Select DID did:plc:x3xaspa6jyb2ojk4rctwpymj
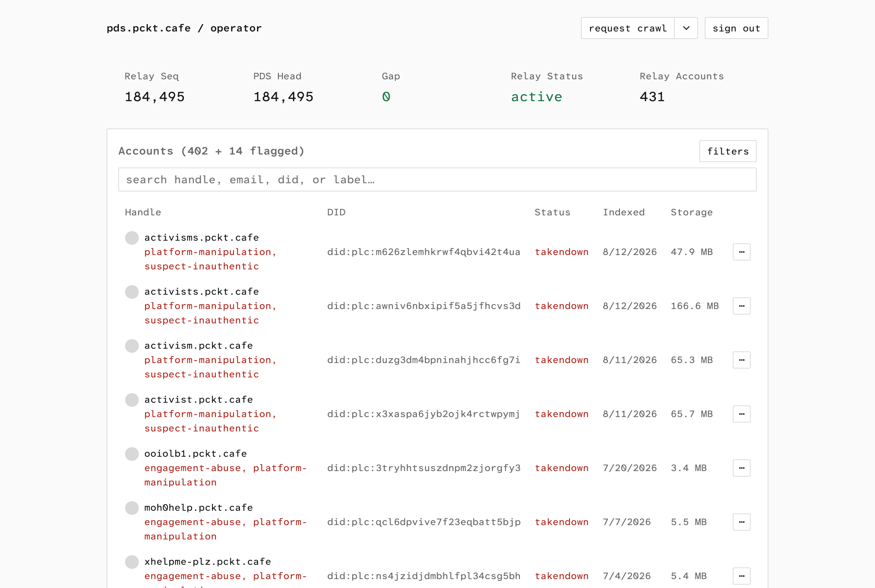Viewport: 875px width, 588px height. coord(423,414)
